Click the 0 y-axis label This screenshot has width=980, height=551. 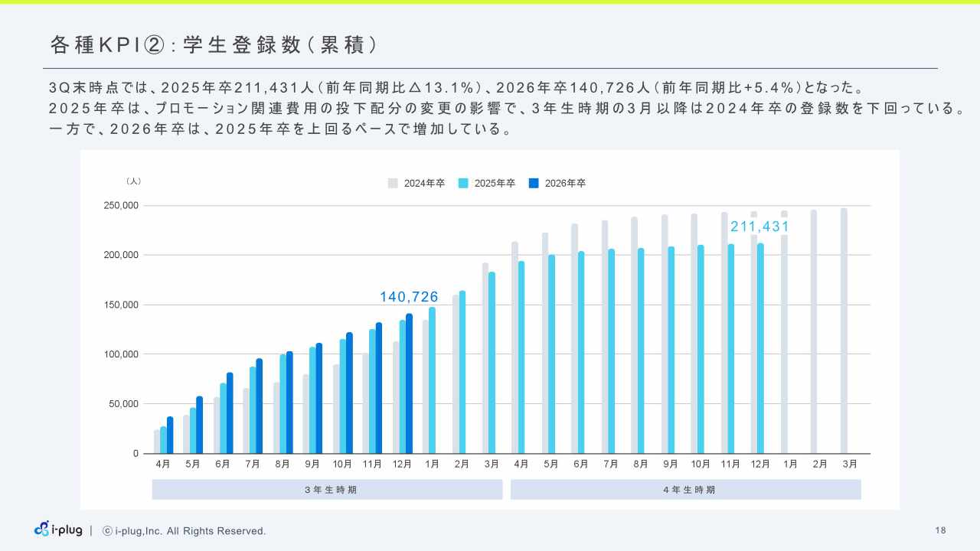point(136,454)
